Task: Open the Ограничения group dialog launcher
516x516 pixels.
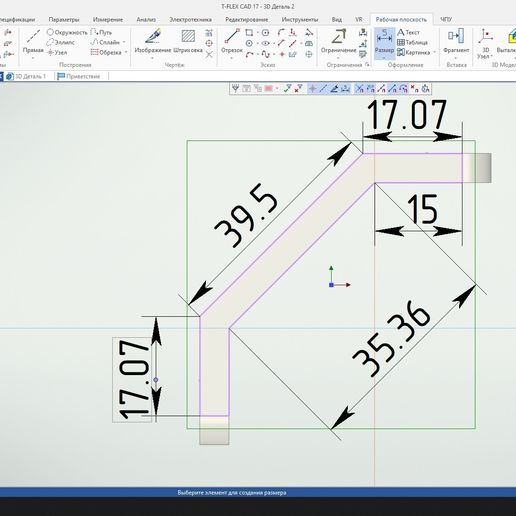Action: point(367,65)
